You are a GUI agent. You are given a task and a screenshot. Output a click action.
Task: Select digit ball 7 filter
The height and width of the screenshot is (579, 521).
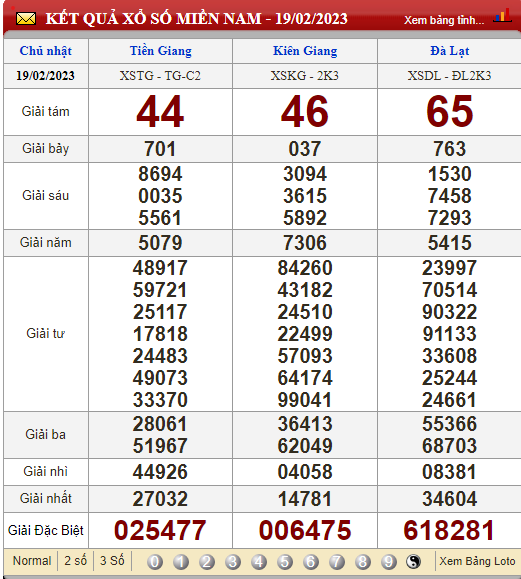pos(337,562)
